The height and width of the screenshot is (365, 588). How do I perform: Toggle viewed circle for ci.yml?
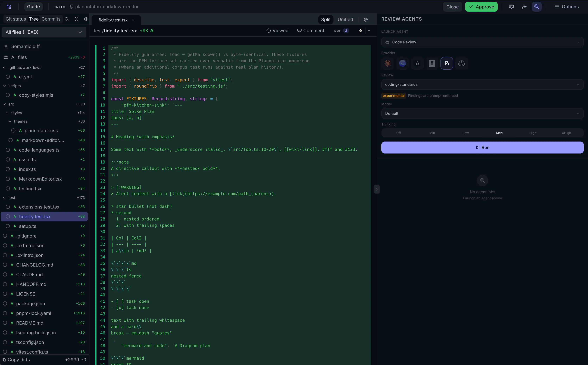(x=8, y=77)
